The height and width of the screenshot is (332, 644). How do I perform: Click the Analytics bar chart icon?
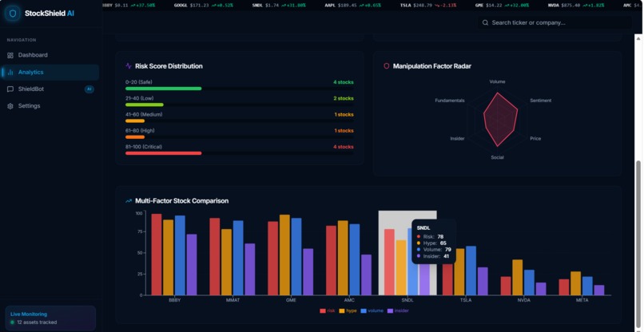10,73
